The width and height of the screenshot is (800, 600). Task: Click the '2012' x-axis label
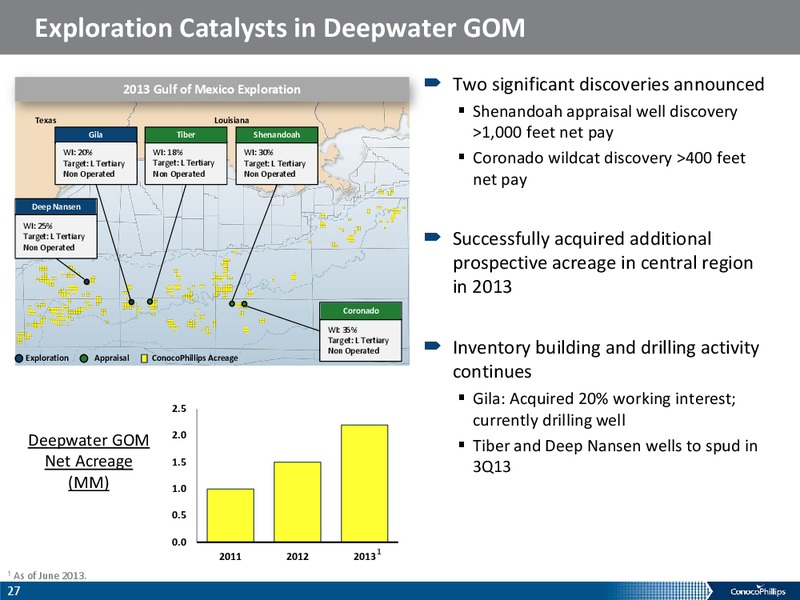(297, 557)
